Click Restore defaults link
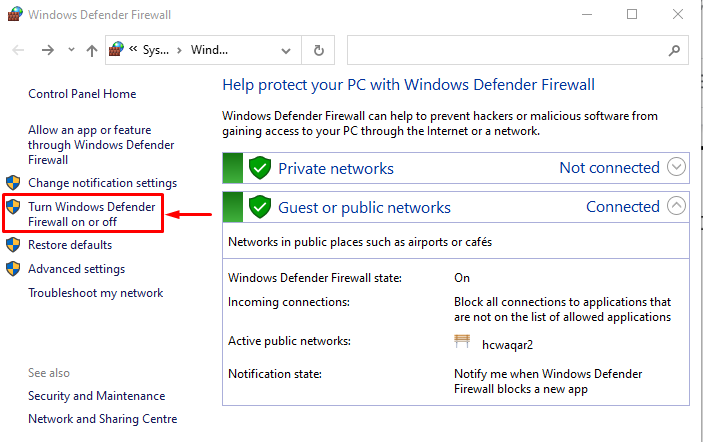This screenshot has width=703, height=442. point(70,245)
